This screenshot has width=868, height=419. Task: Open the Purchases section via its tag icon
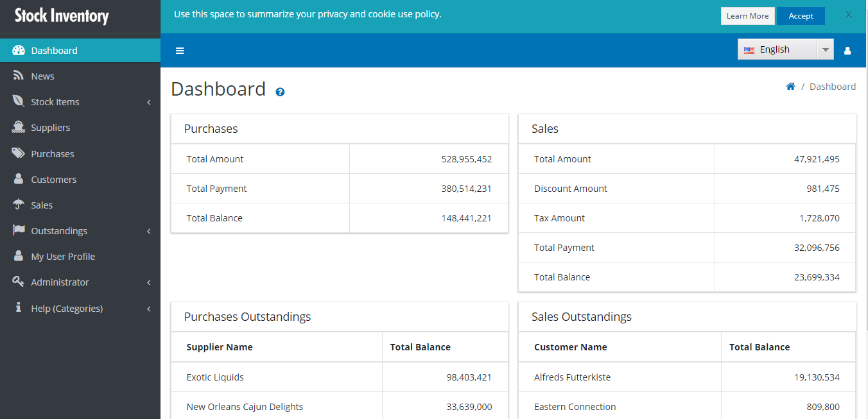[x=18, y=153]
